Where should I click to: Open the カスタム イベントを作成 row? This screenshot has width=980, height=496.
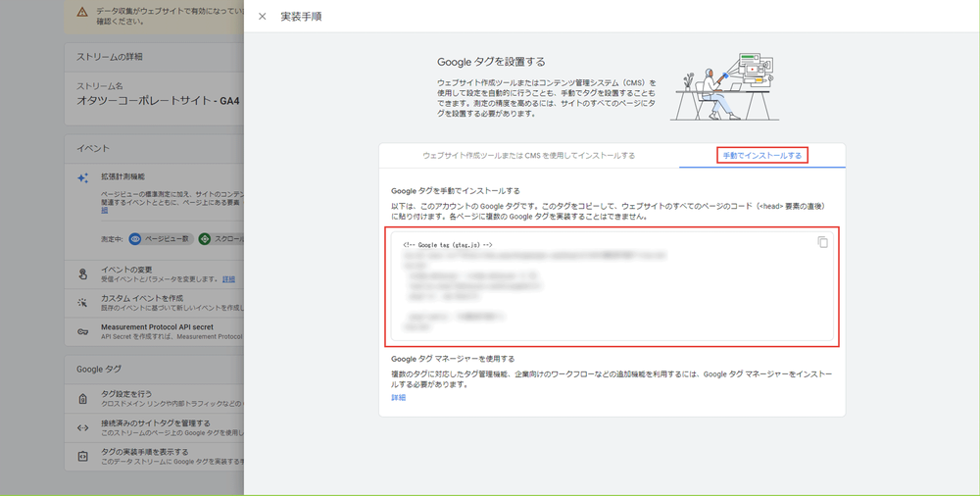(155, 303)
